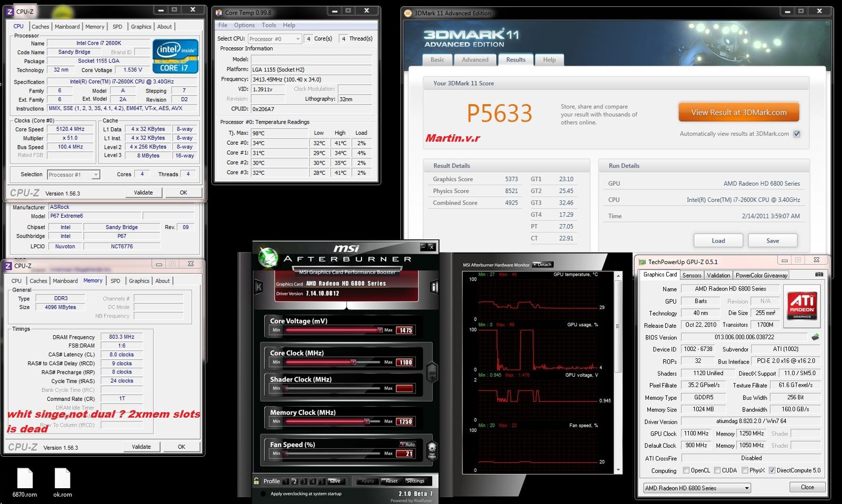Click the Kombustor K icon in Afterburner

click(258, 287)
